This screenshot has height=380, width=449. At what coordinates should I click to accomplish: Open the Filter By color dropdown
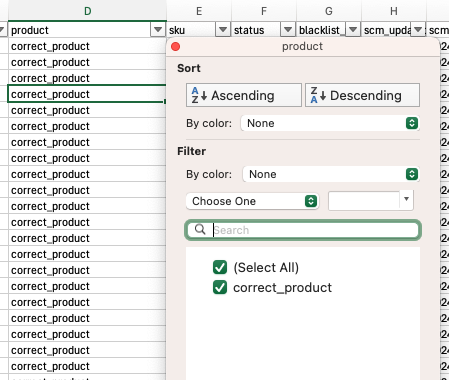point(331,174)
